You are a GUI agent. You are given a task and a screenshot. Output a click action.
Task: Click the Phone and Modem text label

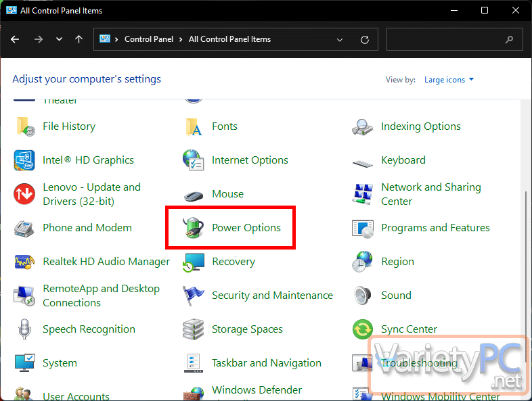[87, 228]
